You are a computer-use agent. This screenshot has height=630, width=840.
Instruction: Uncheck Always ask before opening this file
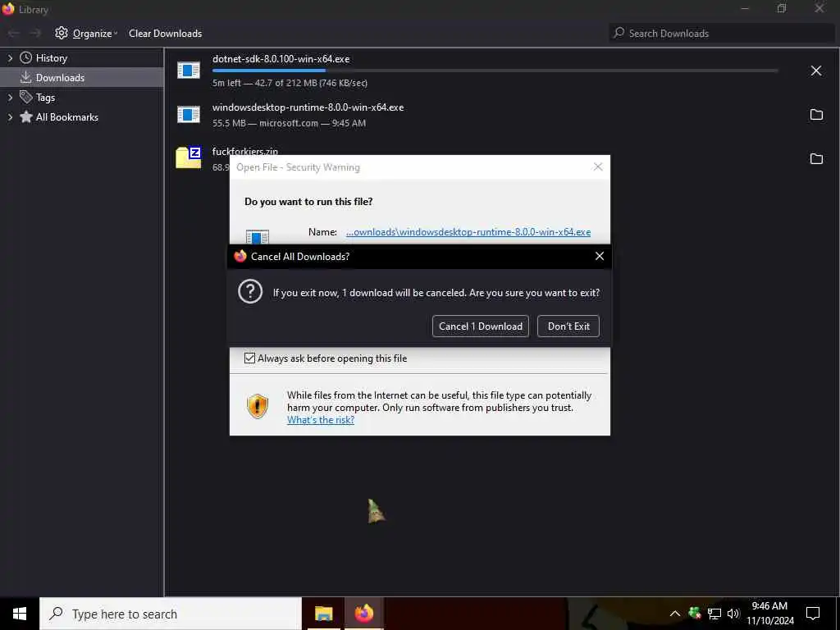tap(249, 358)
